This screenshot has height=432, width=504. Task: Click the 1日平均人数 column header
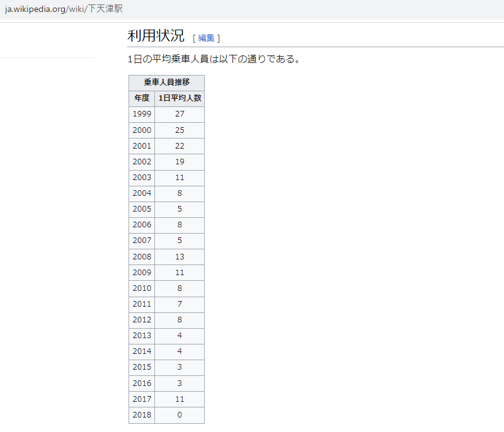point(180,98)
